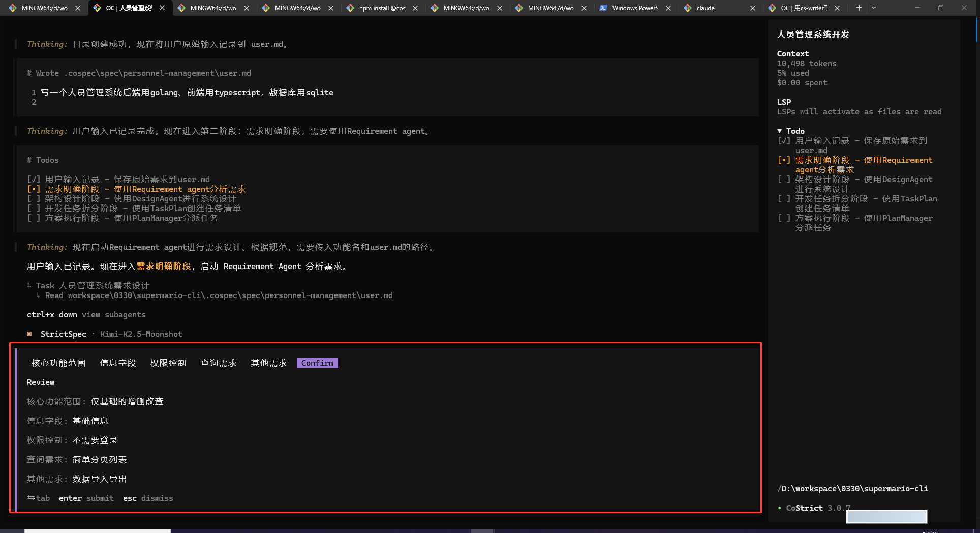This screenshot has width=980, height=533.
Task: Select the 权限控制 question tab
Action: coord(168,363)
